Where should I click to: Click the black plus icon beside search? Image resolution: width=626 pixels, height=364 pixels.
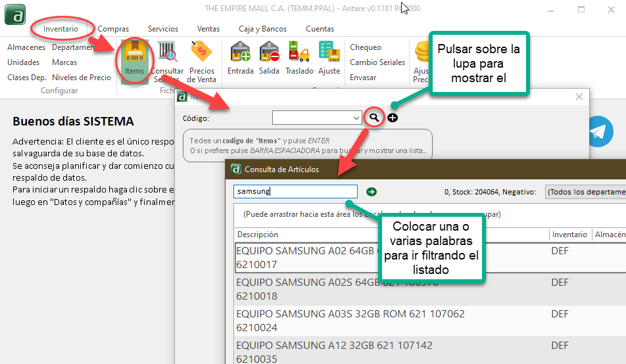pos(393,118)
